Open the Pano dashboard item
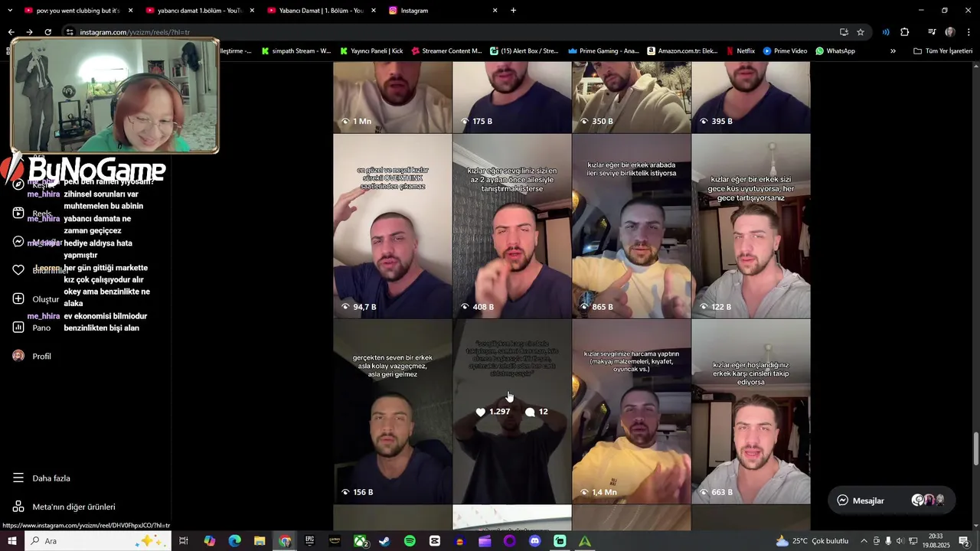 click(32, 328)
